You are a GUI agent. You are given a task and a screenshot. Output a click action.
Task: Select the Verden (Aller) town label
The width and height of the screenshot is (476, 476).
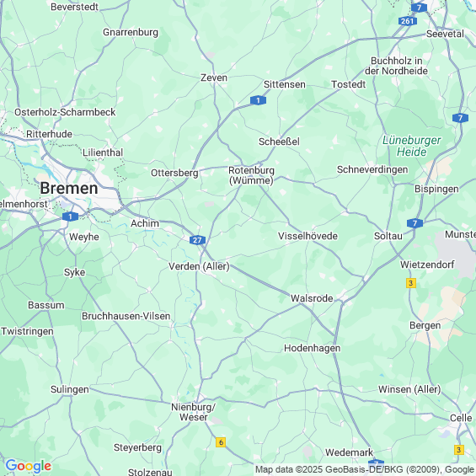coord(199,266)
